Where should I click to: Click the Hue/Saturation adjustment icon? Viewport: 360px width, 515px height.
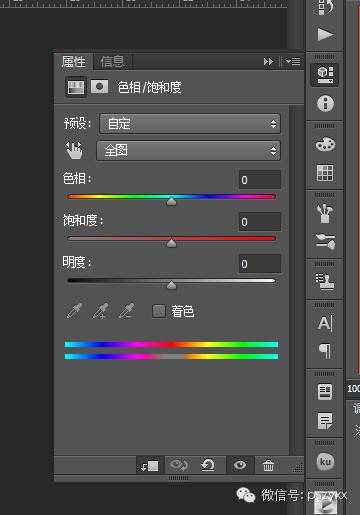76,87
